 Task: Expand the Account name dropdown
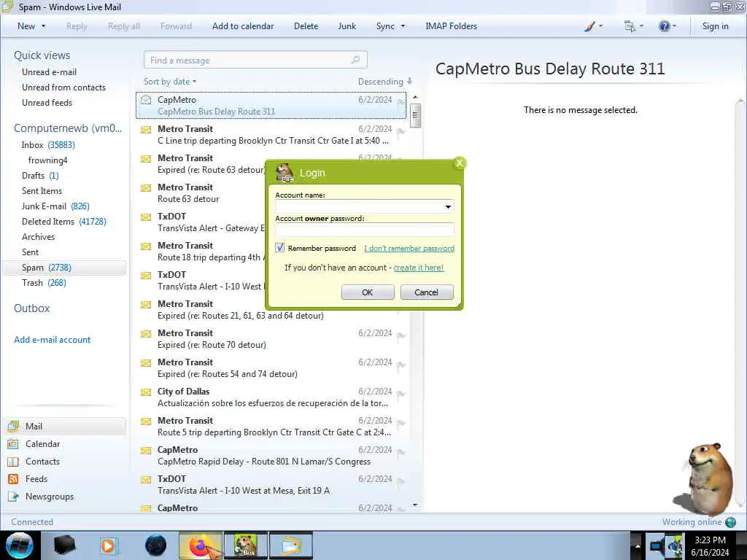[448, 206]
